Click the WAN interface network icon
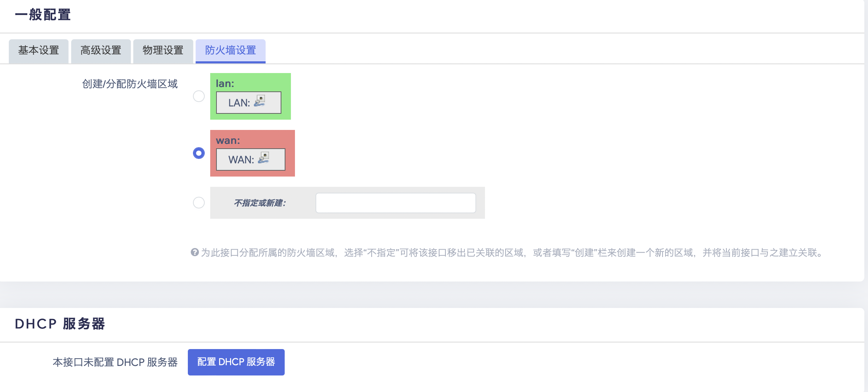This screenshot has width=868, height=392. [x=263, y=158]
